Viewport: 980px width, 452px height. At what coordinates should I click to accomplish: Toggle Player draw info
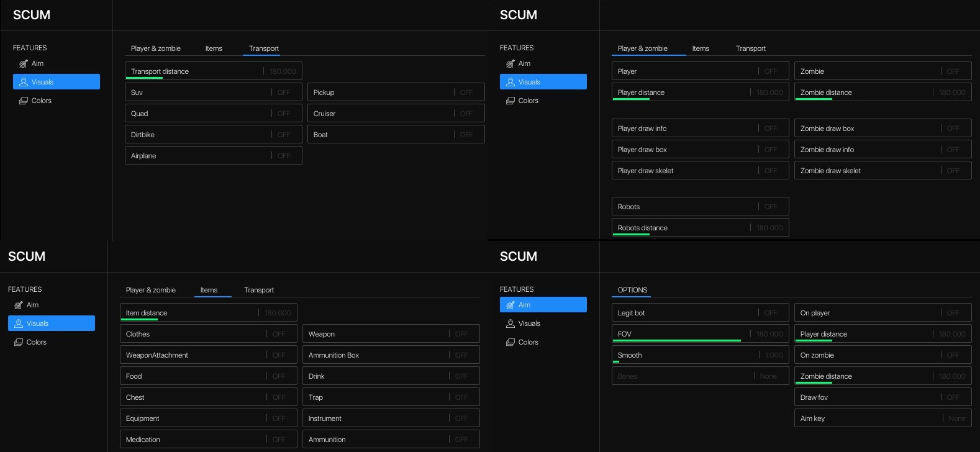point(701,129)
